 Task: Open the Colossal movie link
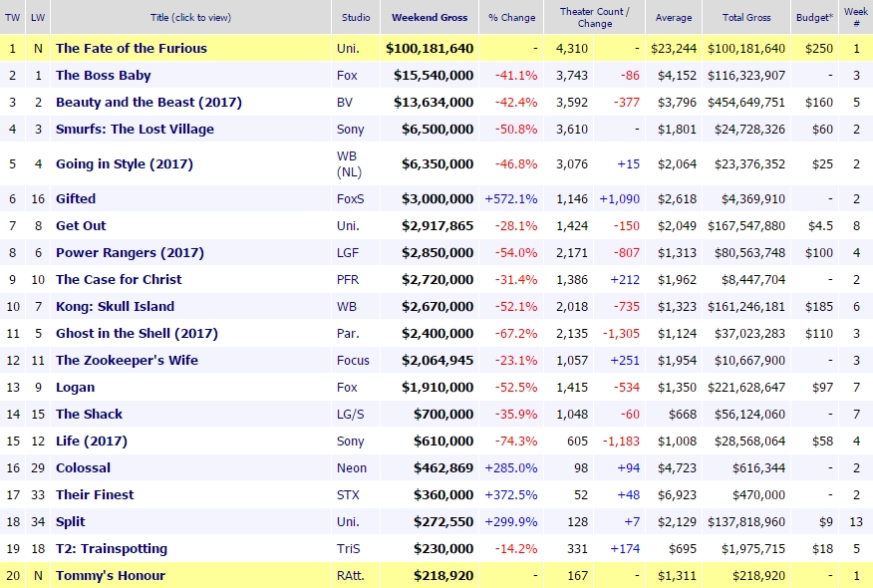tap(83, 467)
